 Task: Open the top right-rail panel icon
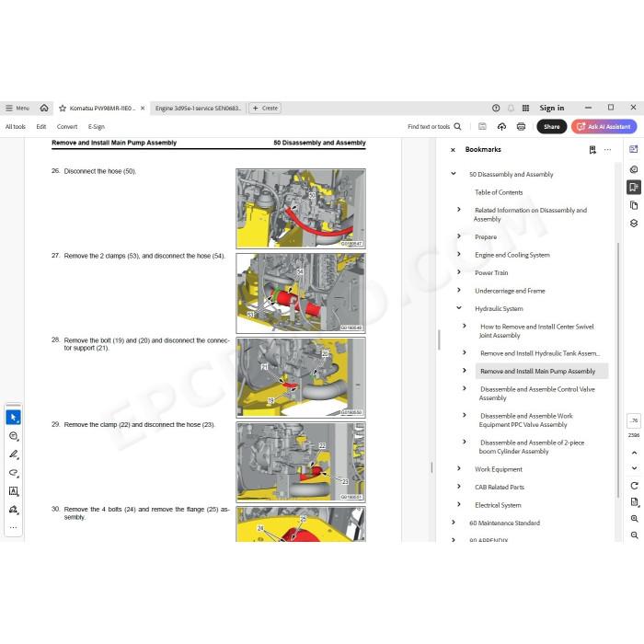(634, 149)
